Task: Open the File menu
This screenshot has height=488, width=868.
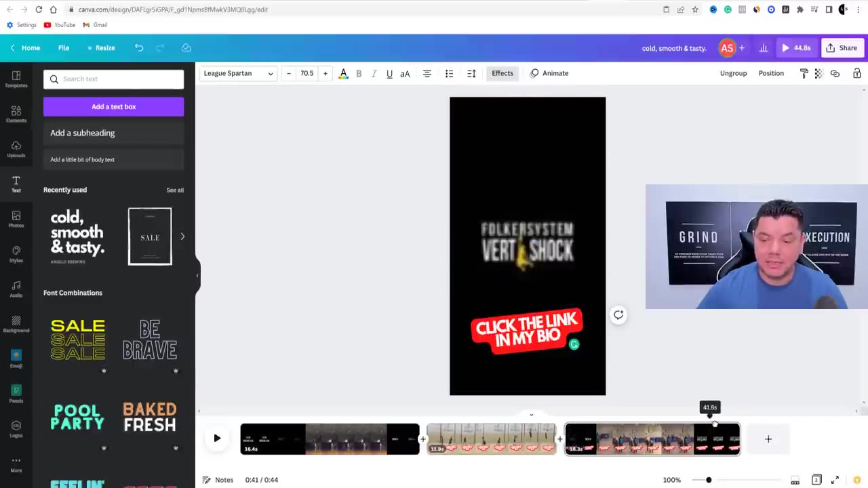Action: (64, 48)
